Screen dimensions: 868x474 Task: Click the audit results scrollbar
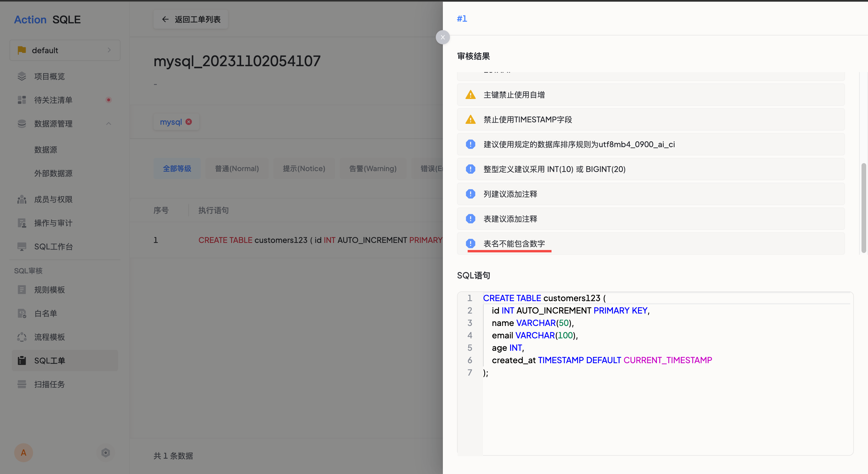tap(863, 208)
